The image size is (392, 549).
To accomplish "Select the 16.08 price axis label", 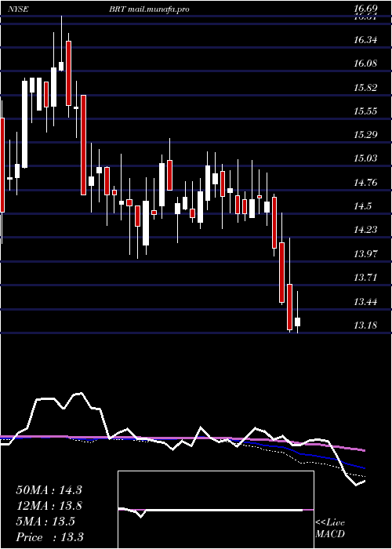I will pos(366,64).
